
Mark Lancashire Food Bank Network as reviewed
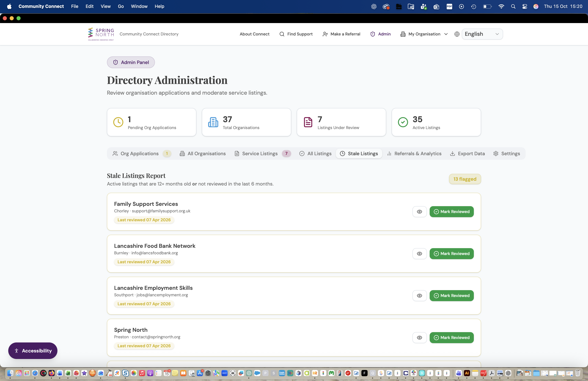451,254
